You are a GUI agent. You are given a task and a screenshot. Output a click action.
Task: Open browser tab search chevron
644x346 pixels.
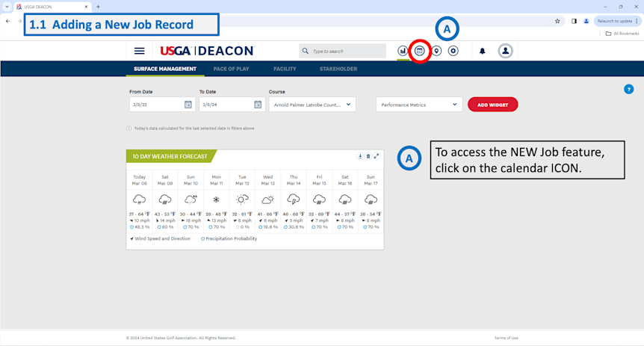click(7, 7)
